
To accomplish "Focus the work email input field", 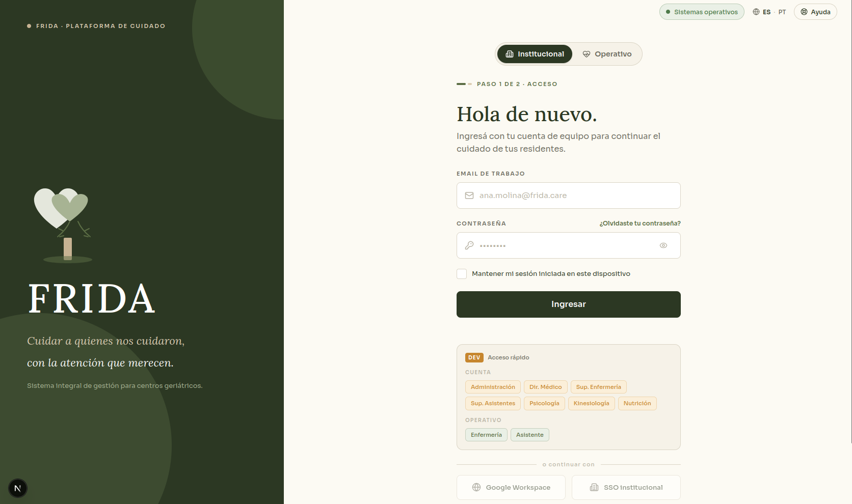I will pyautogui.click(x=569, y=195).
